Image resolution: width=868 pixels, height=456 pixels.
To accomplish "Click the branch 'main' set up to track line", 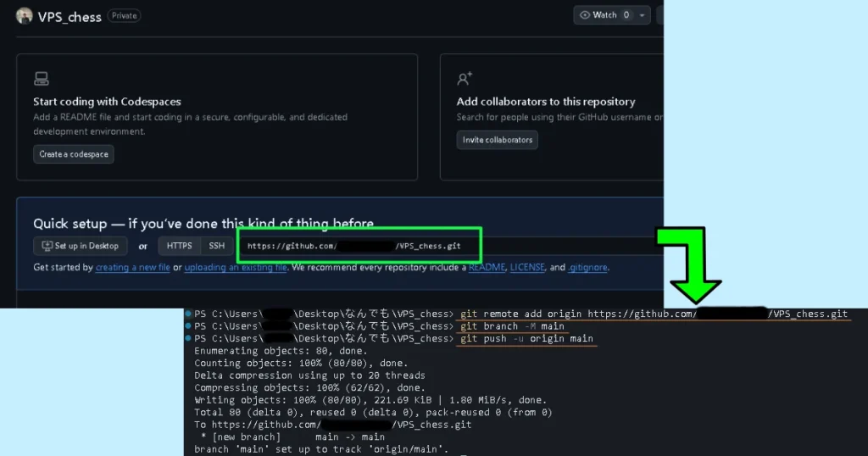I will (321, 449).
